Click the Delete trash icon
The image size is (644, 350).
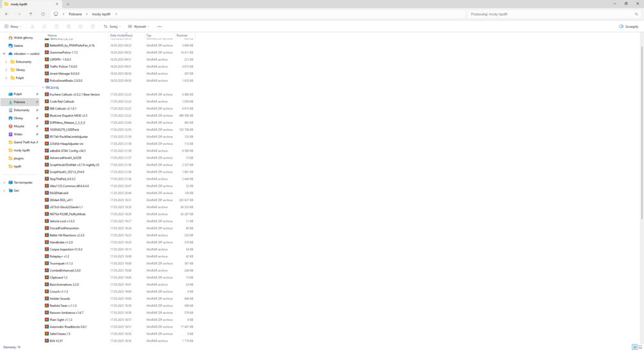tap(93, 26)
